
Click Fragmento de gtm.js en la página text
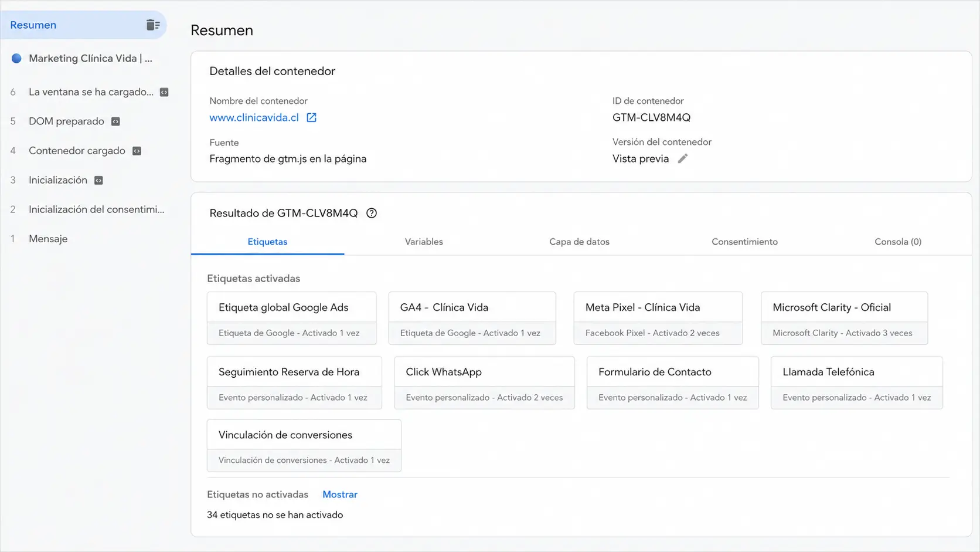click(x=288, y=158)
